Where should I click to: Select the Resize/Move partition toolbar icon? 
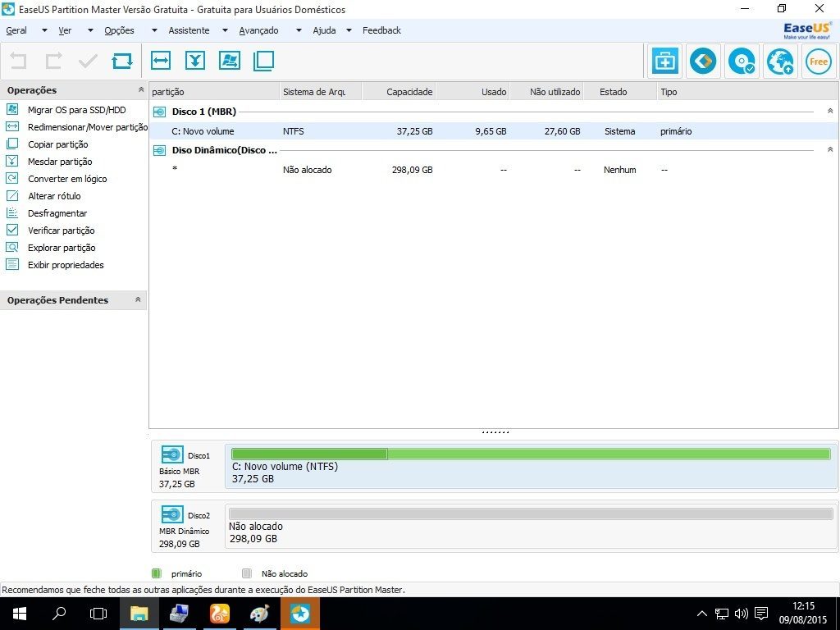click(x=161, y=61)
